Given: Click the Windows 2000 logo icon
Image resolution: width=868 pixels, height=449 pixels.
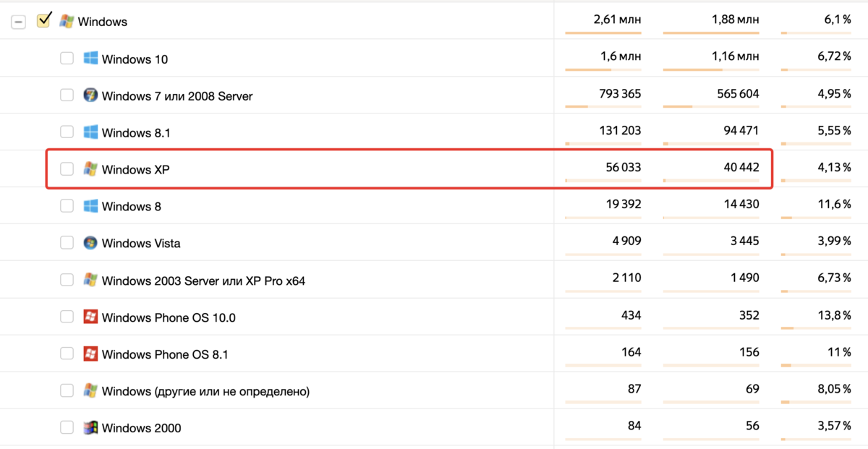Looking at the screenshot, I should tap(90, 427).
